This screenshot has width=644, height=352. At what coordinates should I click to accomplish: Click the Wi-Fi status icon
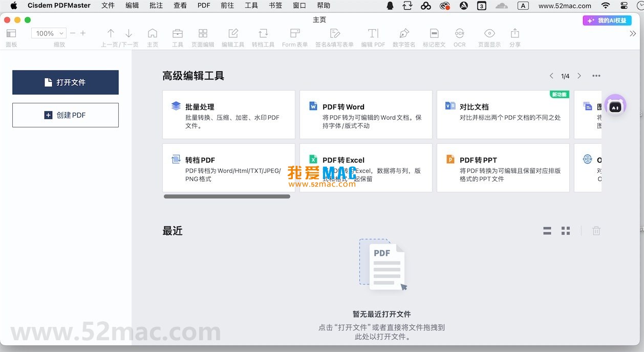coord(606,6)
